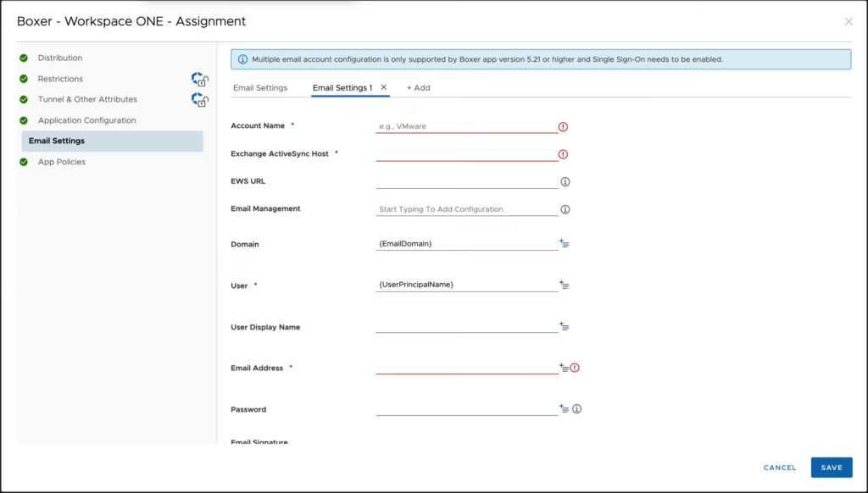Switch to the Email Settings tab
This screenshot has height=493, width=868.
coord(259,88)
